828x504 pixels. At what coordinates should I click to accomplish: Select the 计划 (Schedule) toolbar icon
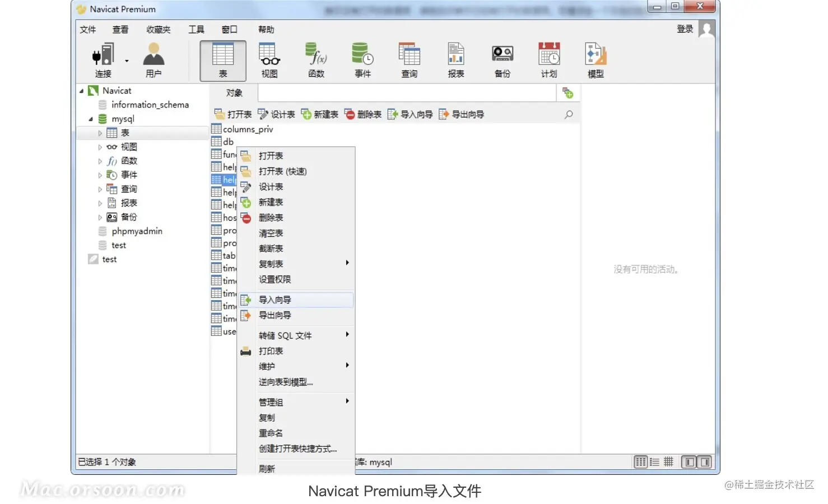549,60
